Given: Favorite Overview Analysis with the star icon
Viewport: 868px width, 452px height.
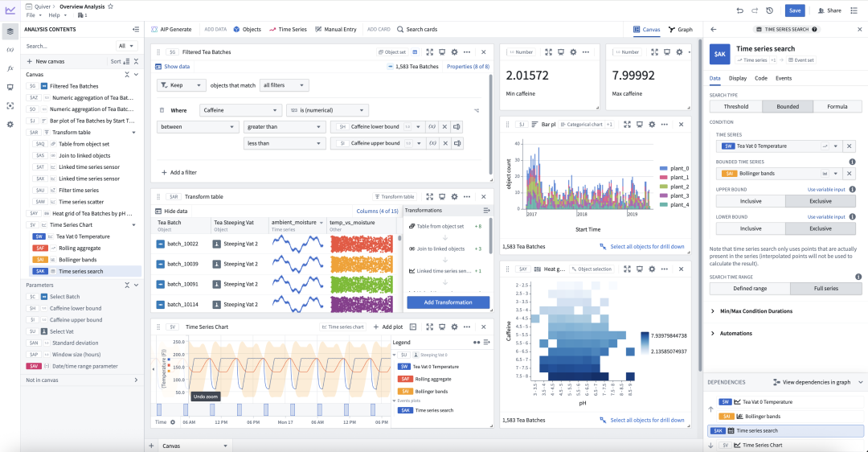Looking at the screenshot, I should (x=110, y=6).
